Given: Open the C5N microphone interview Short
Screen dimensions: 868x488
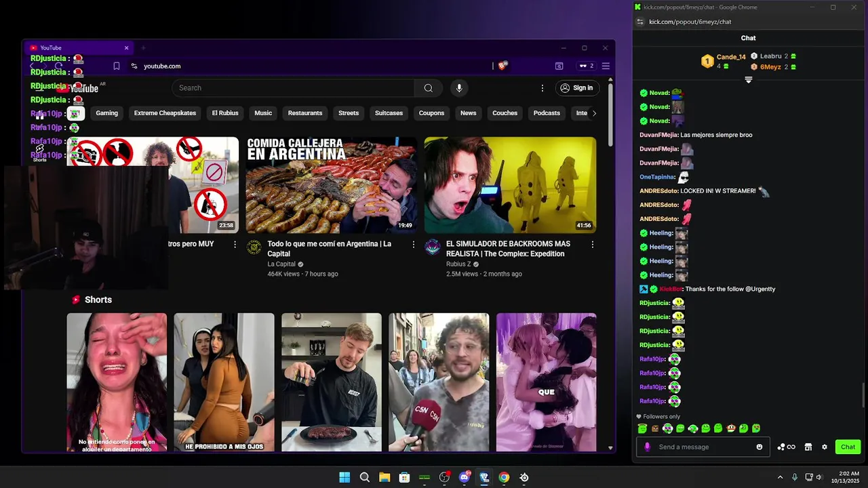Looking at the screenshot, I should coord(439,382).
